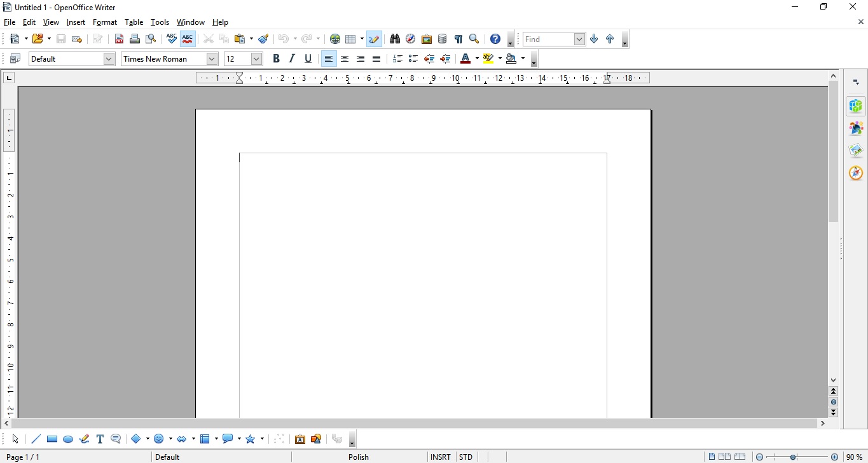
Task: Toggle nonprinting characters pilcrow button
Action: click(458, 39)
